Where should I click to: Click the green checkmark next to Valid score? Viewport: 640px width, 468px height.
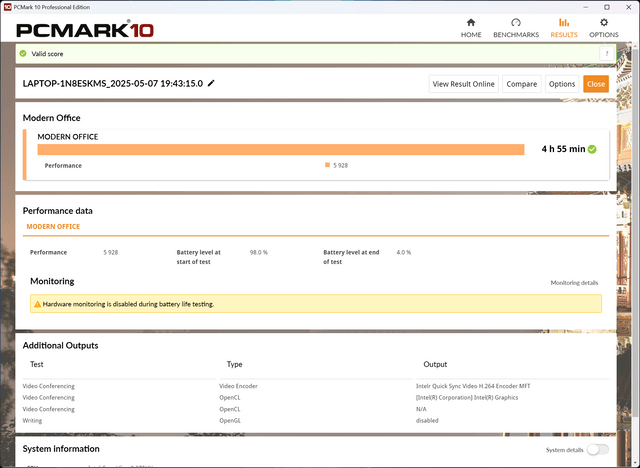click(23, 53)
